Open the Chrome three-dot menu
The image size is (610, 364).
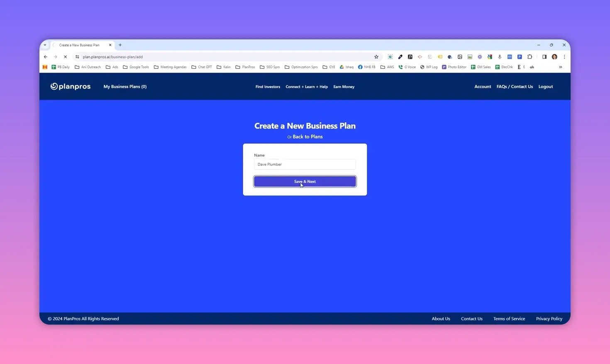pos(564,57)
